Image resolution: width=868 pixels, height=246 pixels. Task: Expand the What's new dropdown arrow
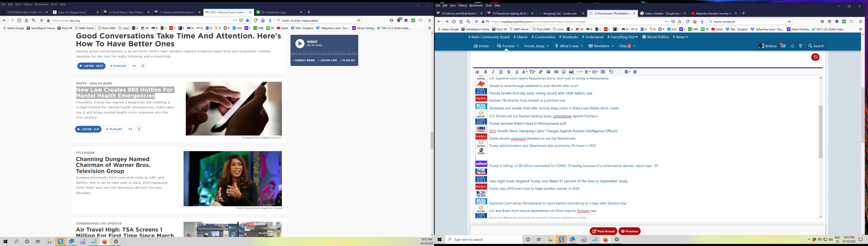click(x=581, y=46)
